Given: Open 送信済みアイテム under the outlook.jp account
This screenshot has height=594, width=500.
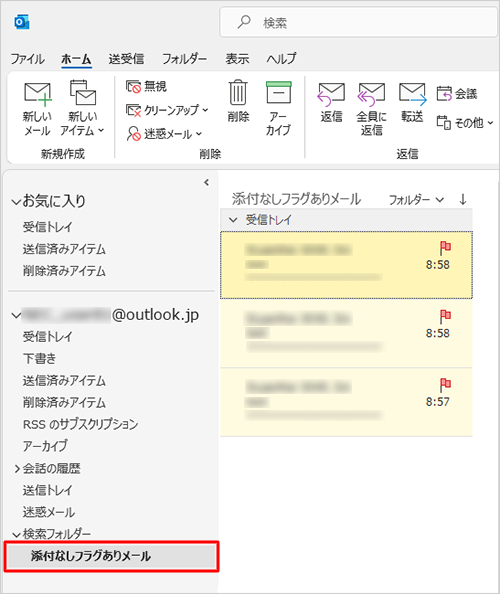Looking at the screenshot, I should click(x=64, y=380).
